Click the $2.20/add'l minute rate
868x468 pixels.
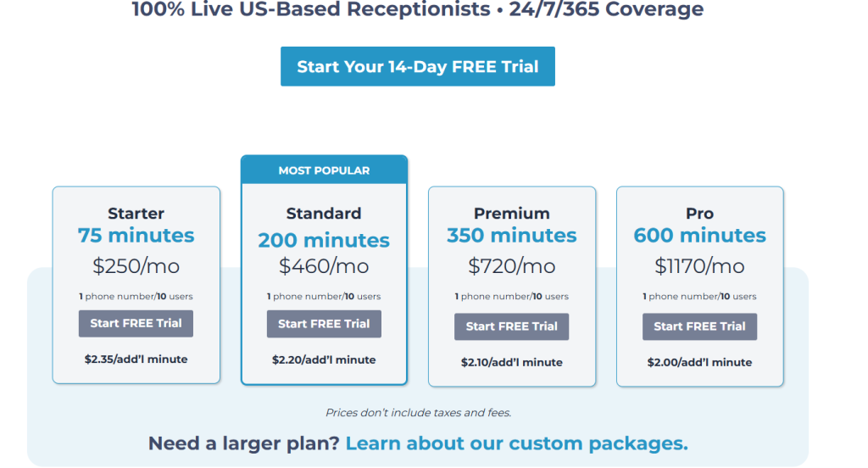click(x=324, y=359)
